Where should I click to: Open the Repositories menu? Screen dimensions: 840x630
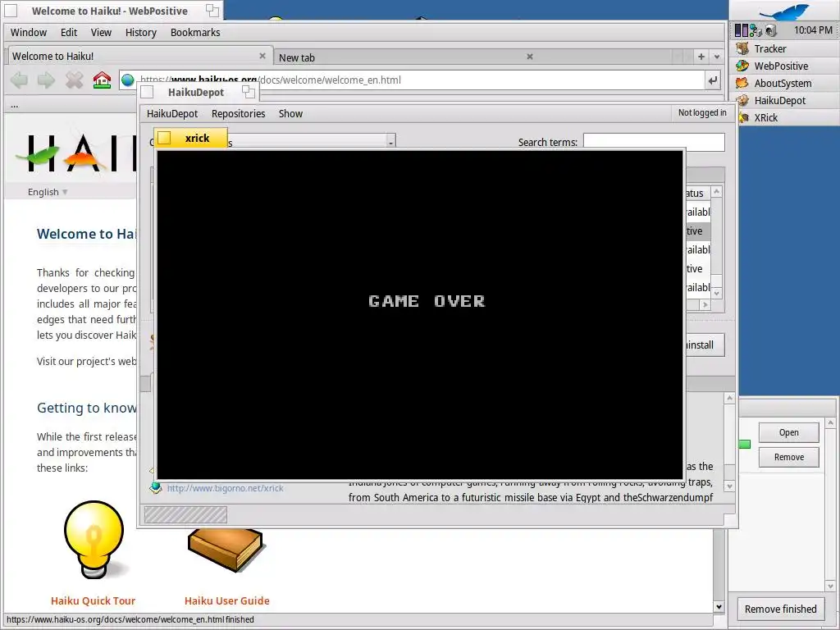click(x=239, y=113)
